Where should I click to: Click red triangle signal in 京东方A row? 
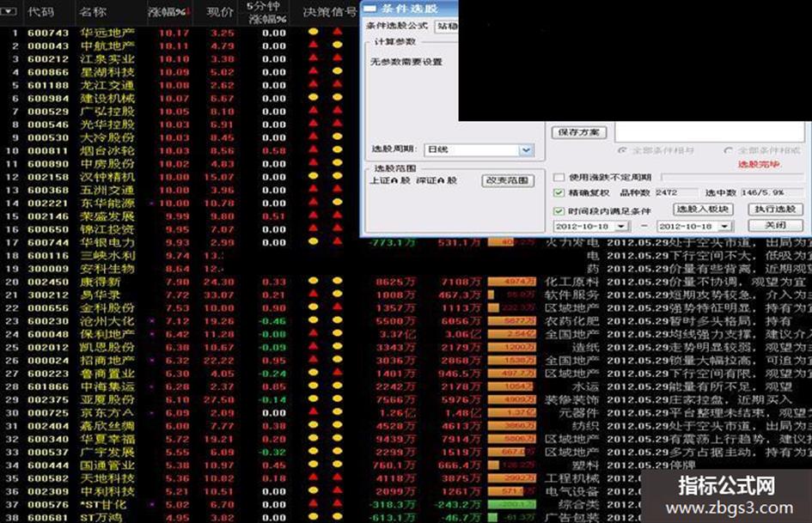click(x=314, y=411)
